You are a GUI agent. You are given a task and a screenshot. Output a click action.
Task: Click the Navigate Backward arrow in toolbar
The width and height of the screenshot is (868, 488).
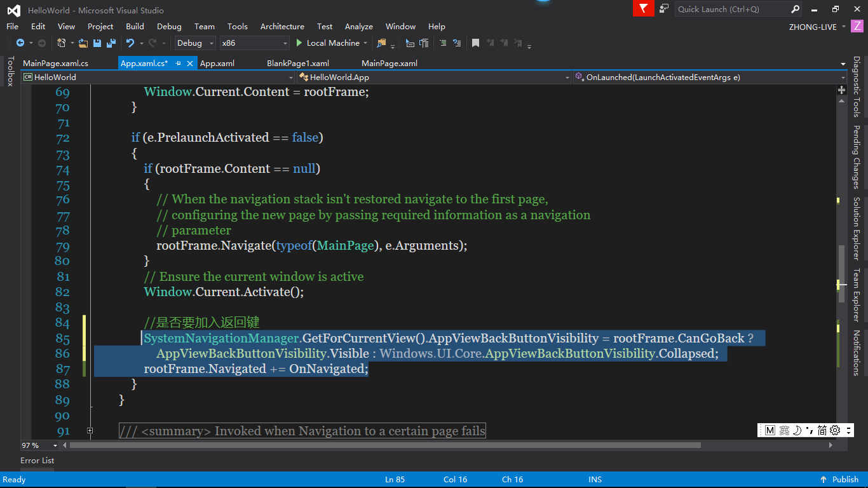[20, 43]
